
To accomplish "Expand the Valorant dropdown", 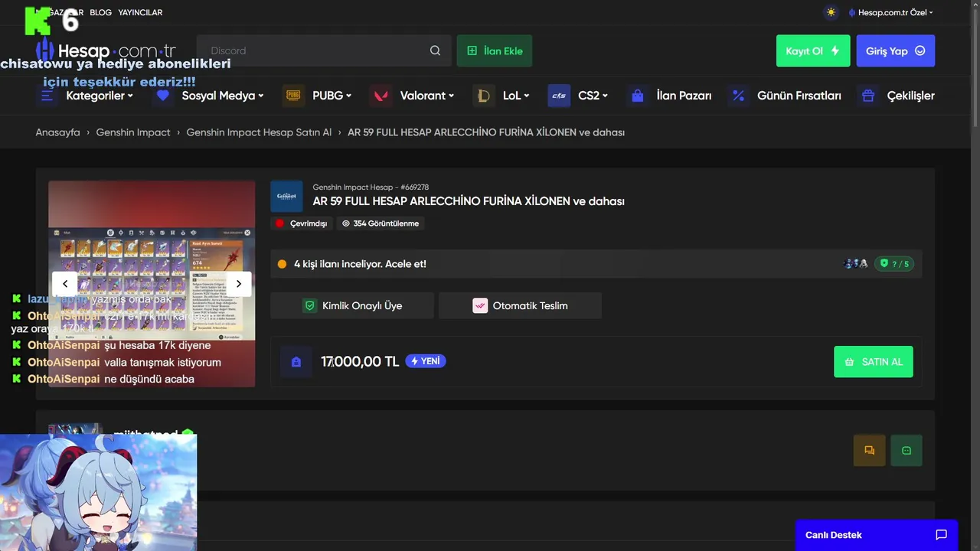I will point(427,96).
